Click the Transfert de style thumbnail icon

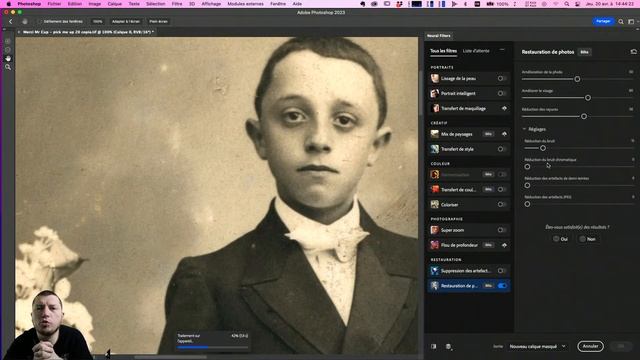pyautogui.click(x=435, y=149)
